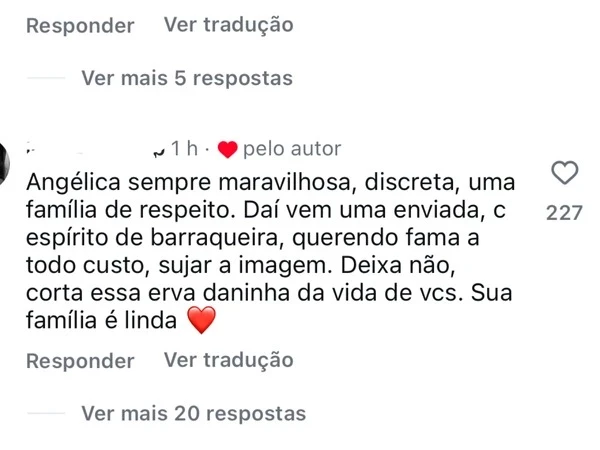Click the line before 'Ver mais 5 respostas'
600x450 pixels.
(x=45, y=78)
